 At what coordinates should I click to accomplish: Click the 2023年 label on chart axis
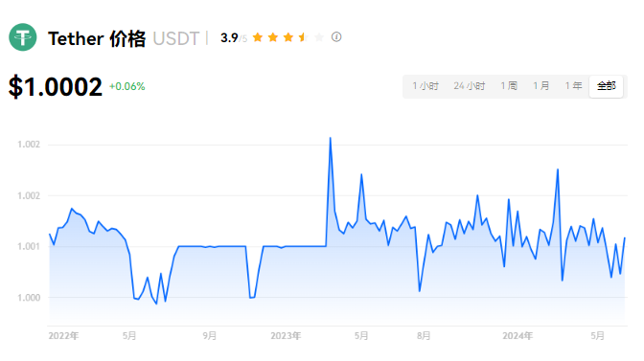(x=286, y=336)
